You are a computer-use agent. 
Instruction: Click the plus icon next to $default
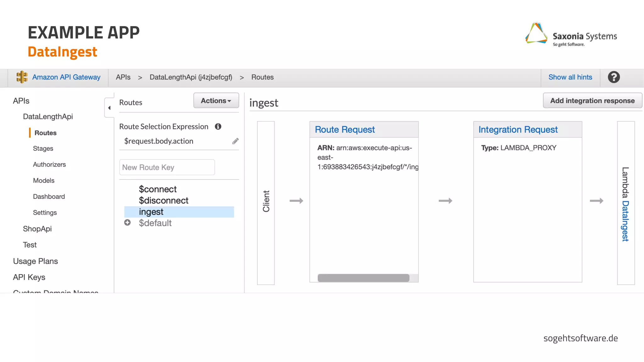pyautogui.click(x=127, y=222)
